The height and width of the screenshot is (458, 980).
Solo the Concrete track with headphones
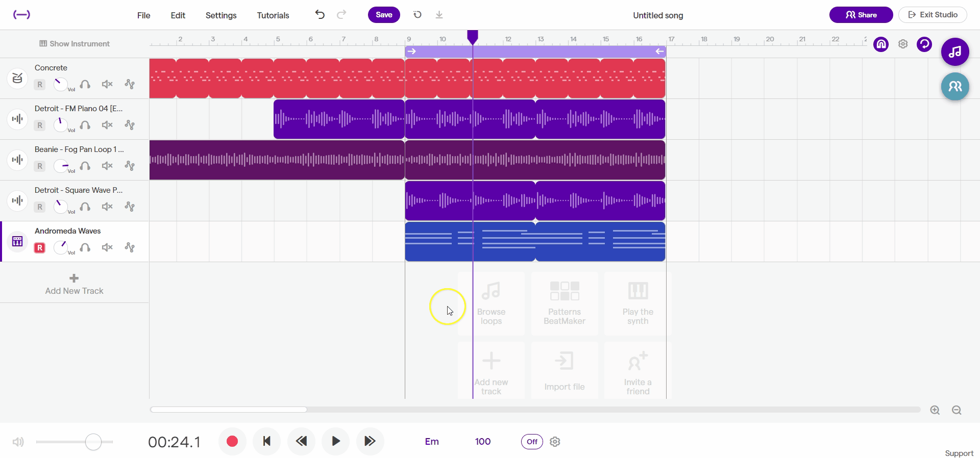coord(85,84)
